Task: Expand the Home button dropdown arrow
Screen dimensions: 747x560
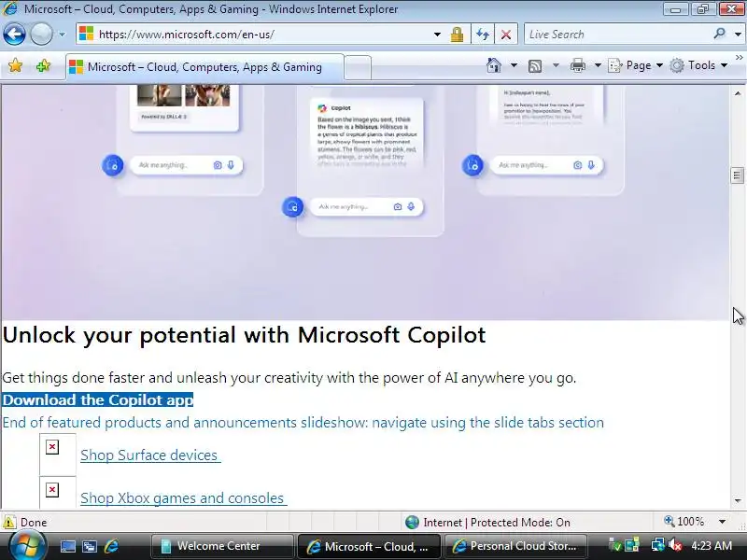Action: coord(514,65)
